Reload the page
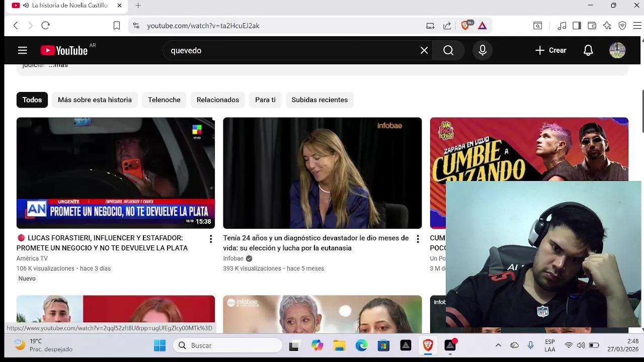The height and width of the screenshot is (362, 644). coord(45,26)
